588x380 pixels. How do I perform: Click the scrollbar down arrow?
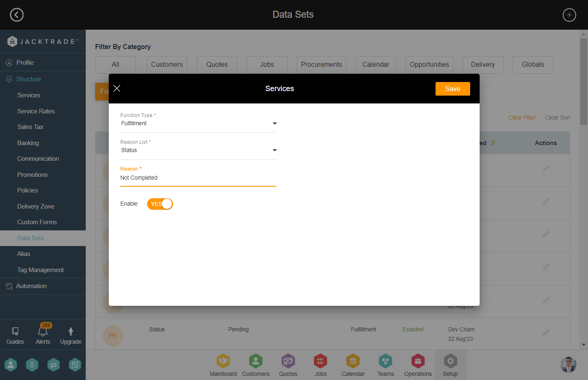tap(583, 345)
